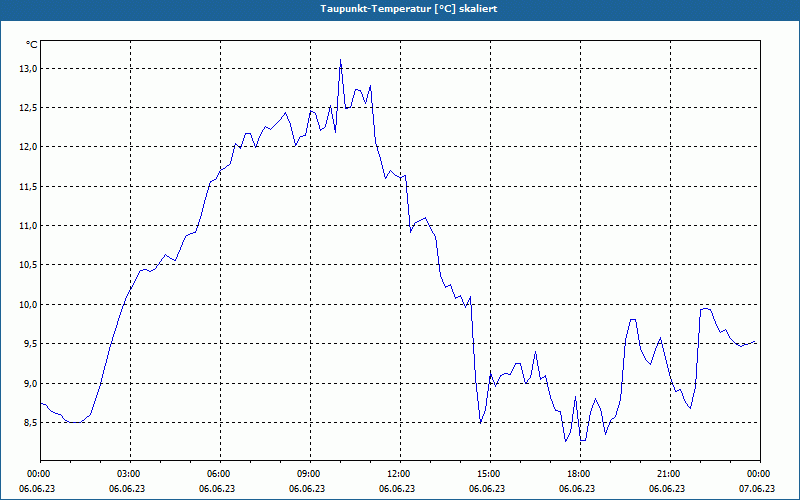Click the °C unit label of the y-axis
The height and width of the screenshot is (500, 800).
click(32, 45)
